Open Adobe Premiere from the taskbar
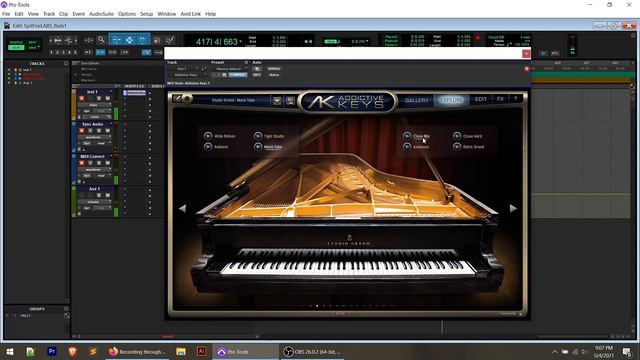Screen dimensions: 640x360 [52, 351]
